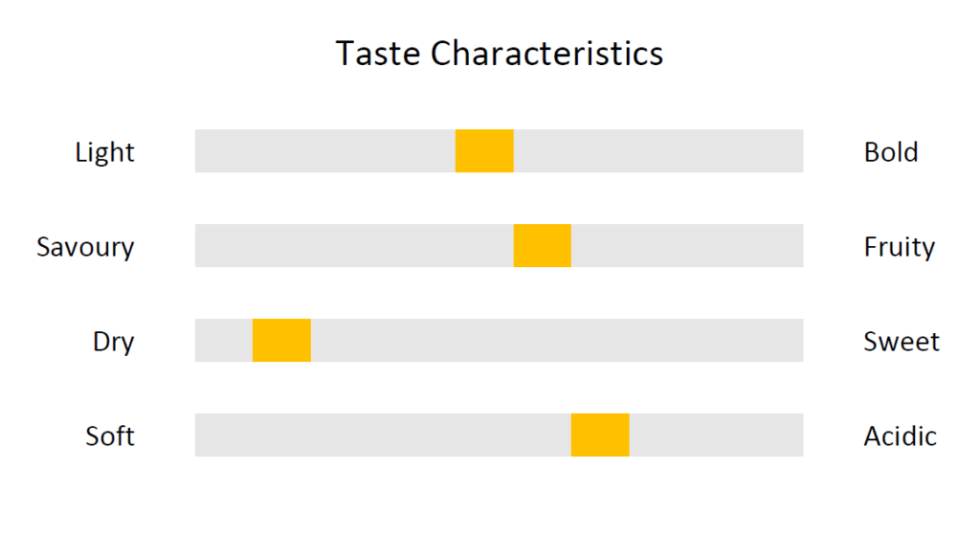
Task: Click grey track left of Light-Bold marker
Action: [x=325, y=150]
